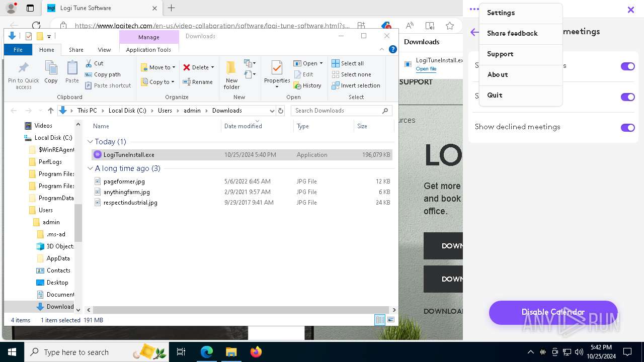Choose About in Logi Tune menu
The image size is (644, 362).
coord(521,75)
